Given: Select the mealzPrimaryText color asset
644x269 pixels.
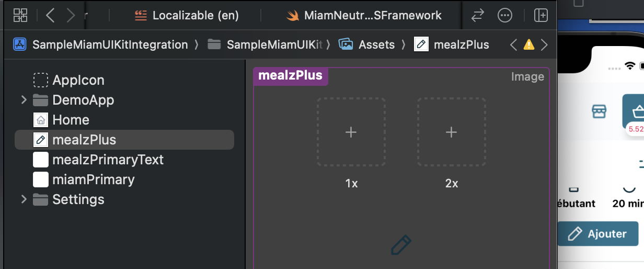Looking at the screenshot, I should [108, 160].
